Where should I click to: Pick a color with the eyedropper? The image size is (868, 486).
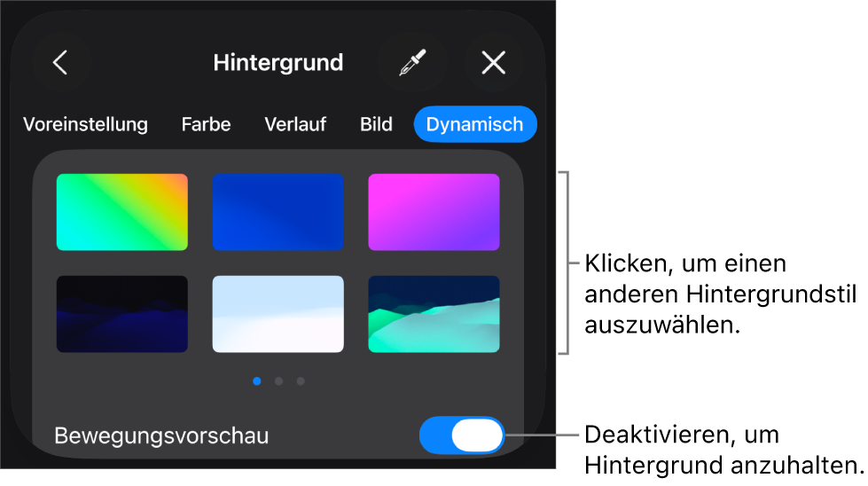(x=412, y=63)
